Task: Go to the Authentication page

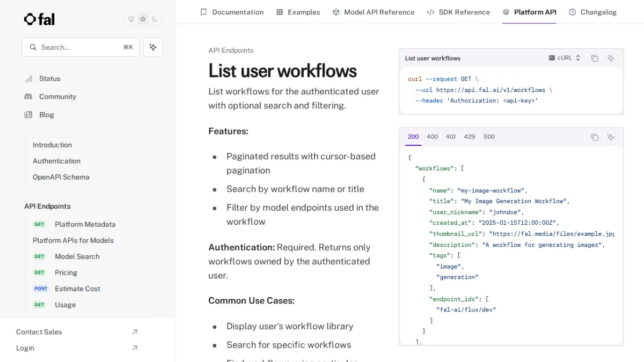Action: pyautogui.click(x=56, y=161)
